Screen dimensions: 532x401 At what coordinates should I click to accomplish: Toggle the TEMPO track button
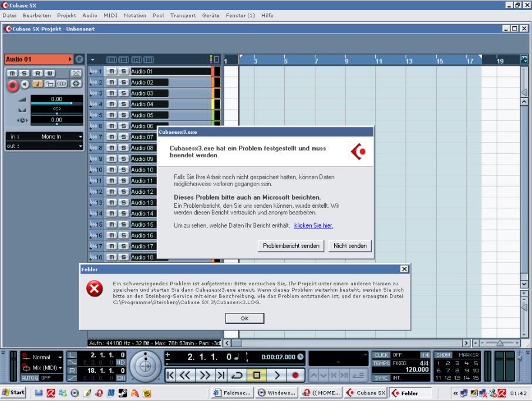[x=381, y=363]
